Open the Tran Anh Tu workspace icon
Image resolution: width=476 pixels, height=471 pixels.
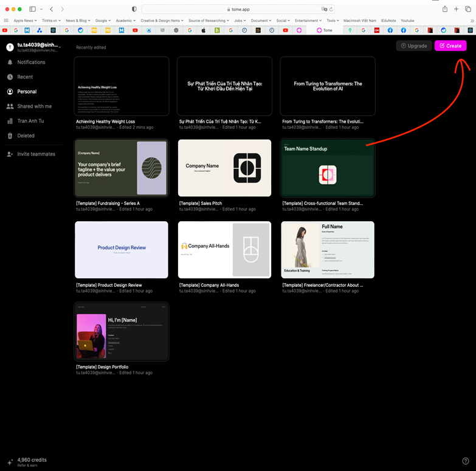(10, 121)
